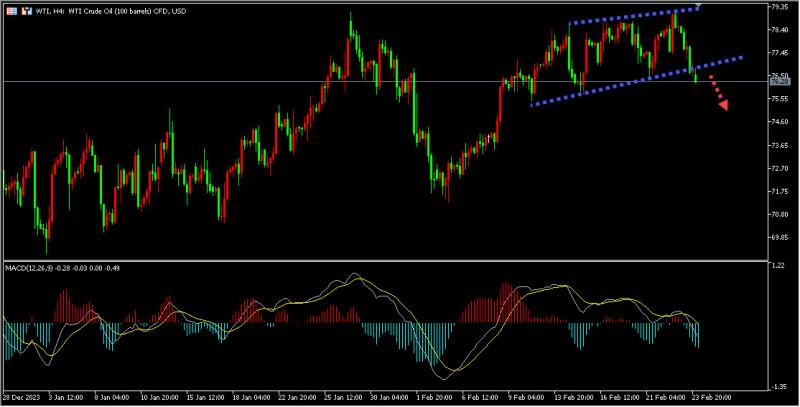This screenshot has height=407, width=800.
Task: Select the red arrowhead drawing
Action: point(722,103)
